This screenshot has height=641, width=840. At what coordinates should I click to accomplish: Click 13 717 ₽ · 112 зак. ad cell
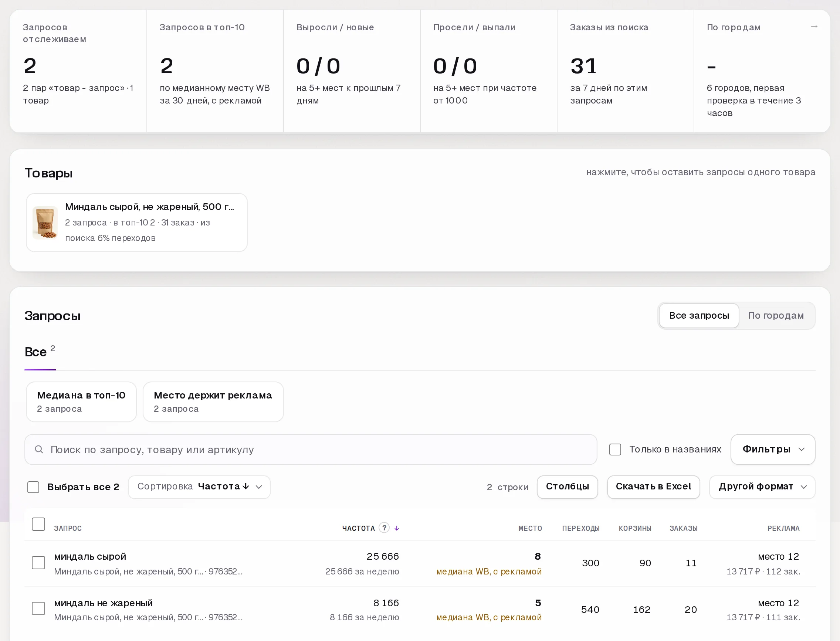pyautogui.click(x=763, y=572)
